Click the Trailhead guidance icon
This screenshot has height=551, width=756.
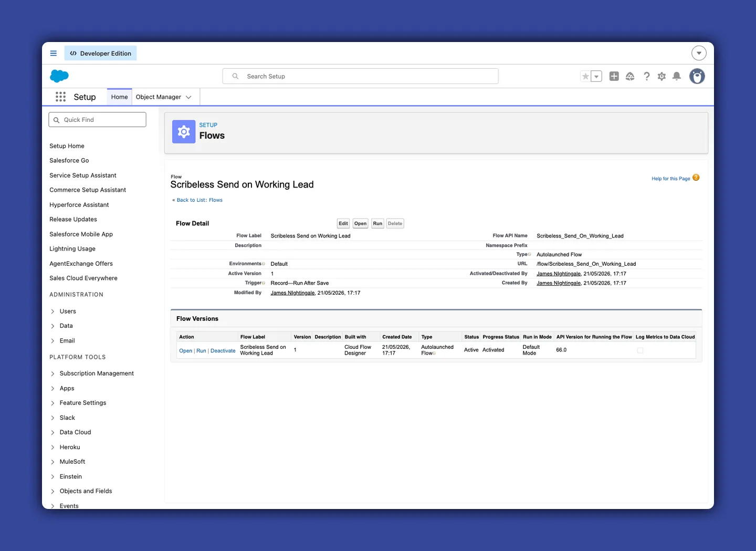pos(630,76)
